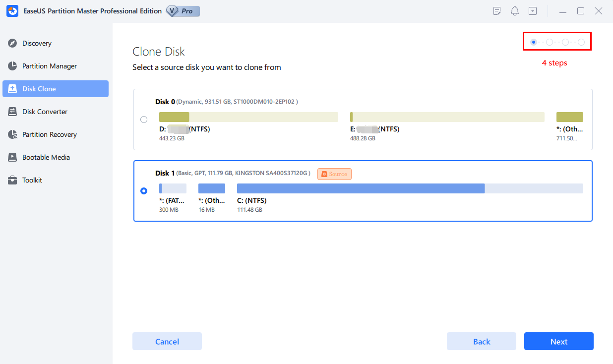Cancel the clone disk wizard
Image resolution: width=613 pixels, height=364 pixels.
pyautogui.click(x=167, y=342)
